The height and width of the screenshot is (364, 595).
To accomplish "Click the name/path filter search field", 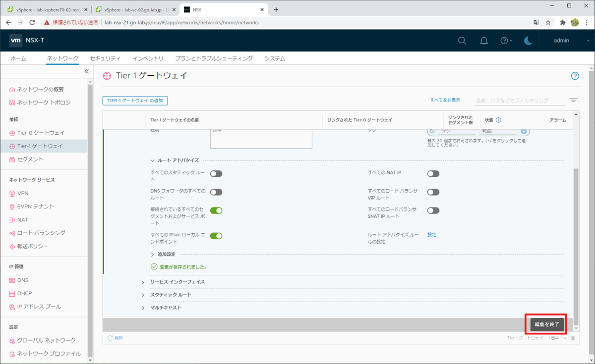I will [520, 100].
